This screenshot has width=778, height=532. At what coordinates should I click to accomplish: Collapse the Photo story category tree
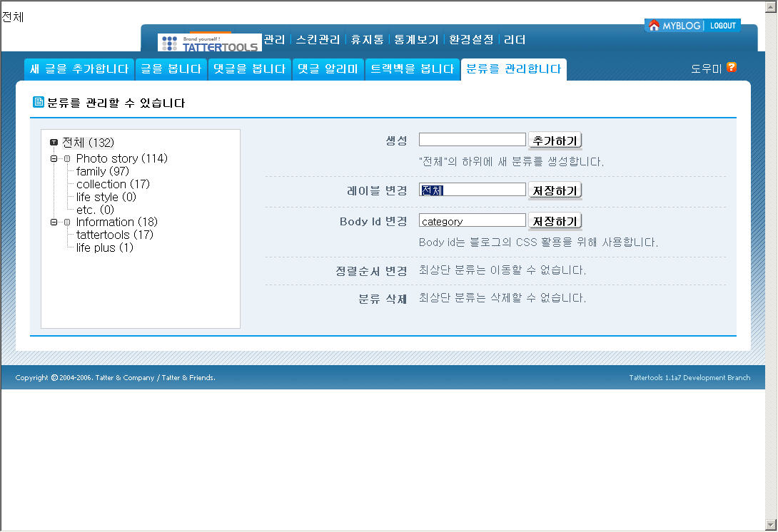(54, 159)
